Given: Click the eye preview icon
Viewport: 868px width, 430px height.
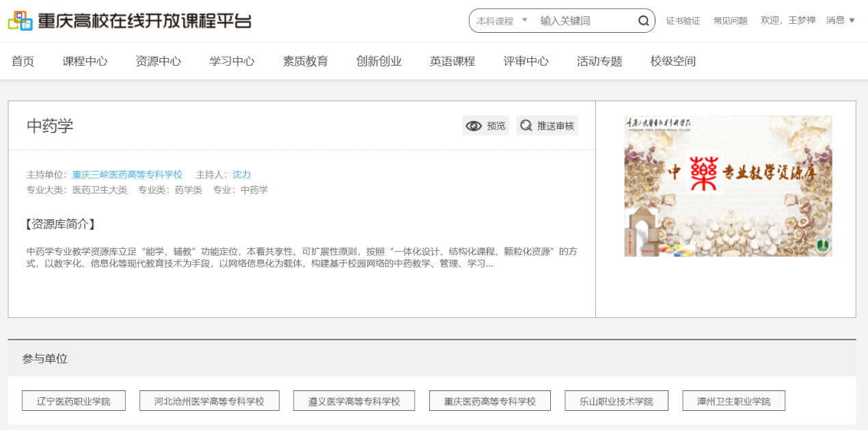Looking at the screenshot, I should (474, 126).
